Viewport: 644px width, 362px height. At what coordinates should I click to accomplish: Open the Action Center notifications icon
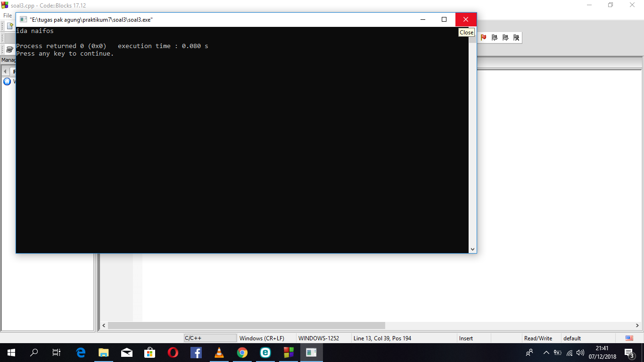pyautogui.click(x=629, y=353)
